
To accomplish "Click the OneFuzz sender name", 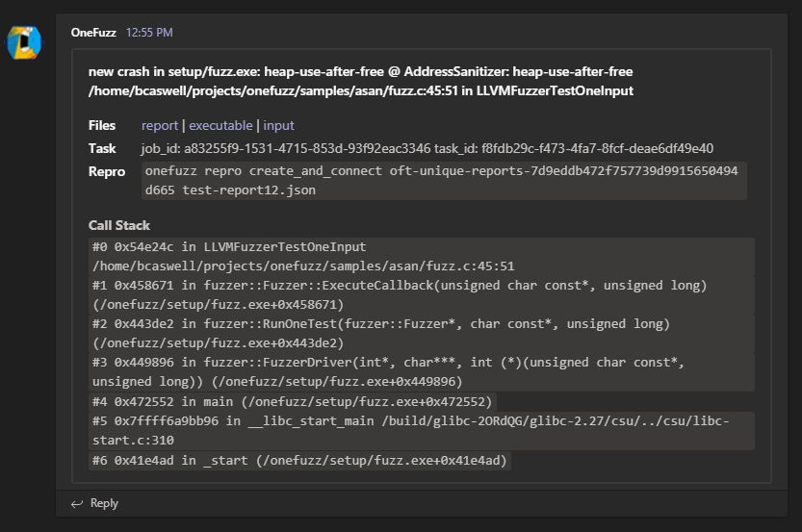I will click(x=93, y=33).
